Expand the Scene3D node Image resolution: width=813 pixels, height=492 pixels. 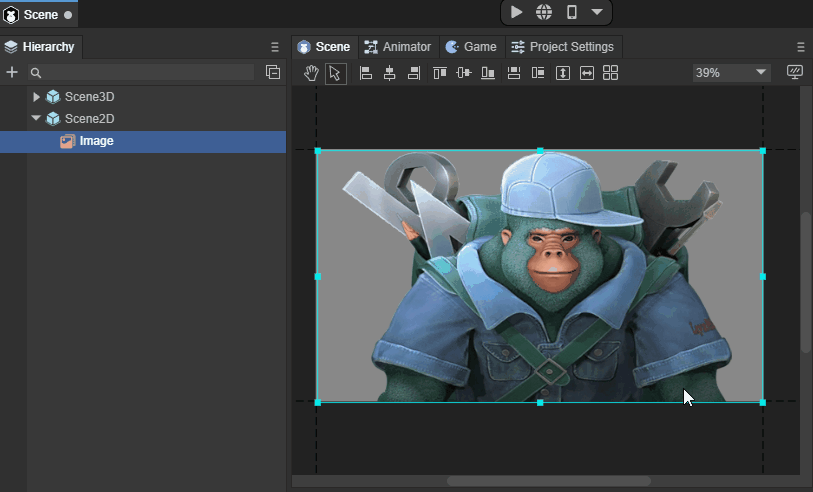[x=37, y=97]
